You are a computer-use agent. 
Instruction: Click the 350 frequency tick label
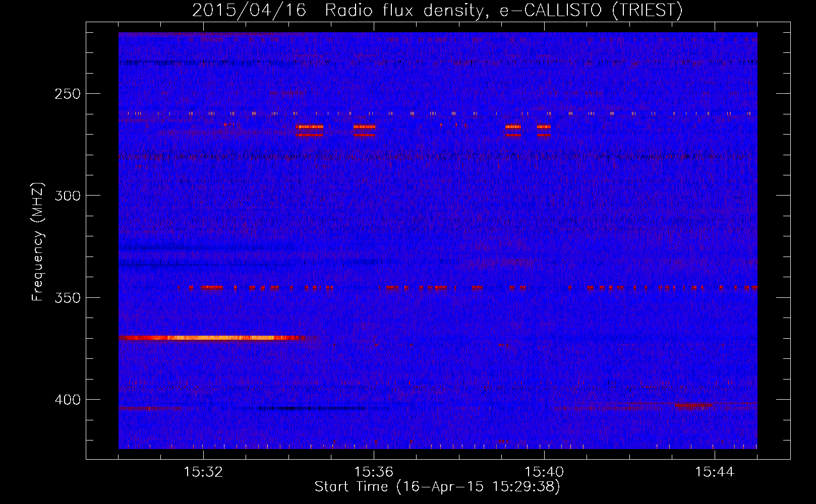[x=68, y=298]
